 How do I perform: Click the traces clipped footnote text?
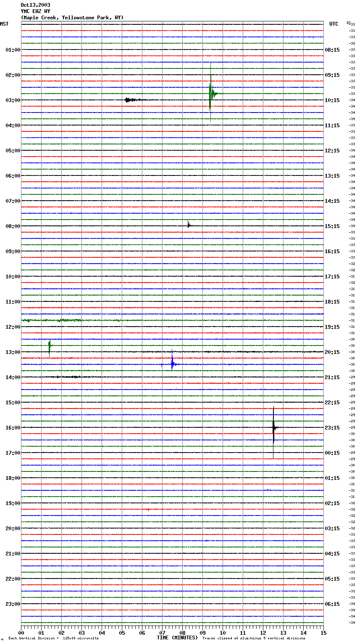[x=254, y=638]
